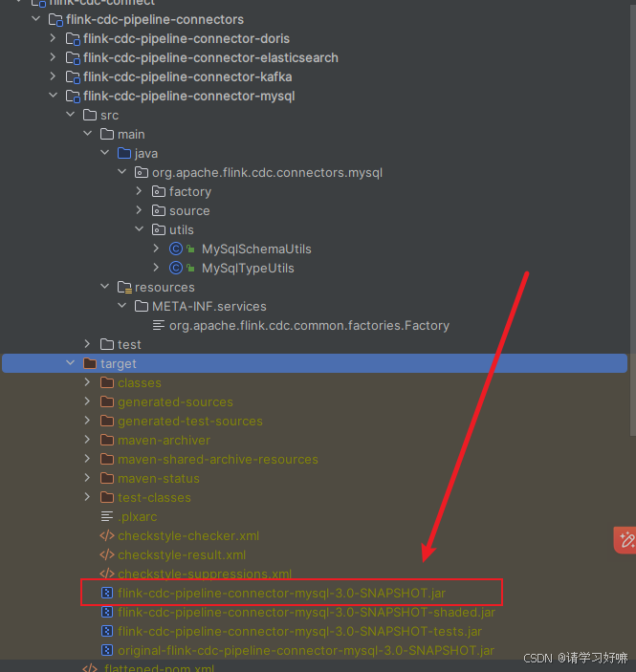Expand the classes folder
This screenshot has height=672, width=636.
point(87,382)
